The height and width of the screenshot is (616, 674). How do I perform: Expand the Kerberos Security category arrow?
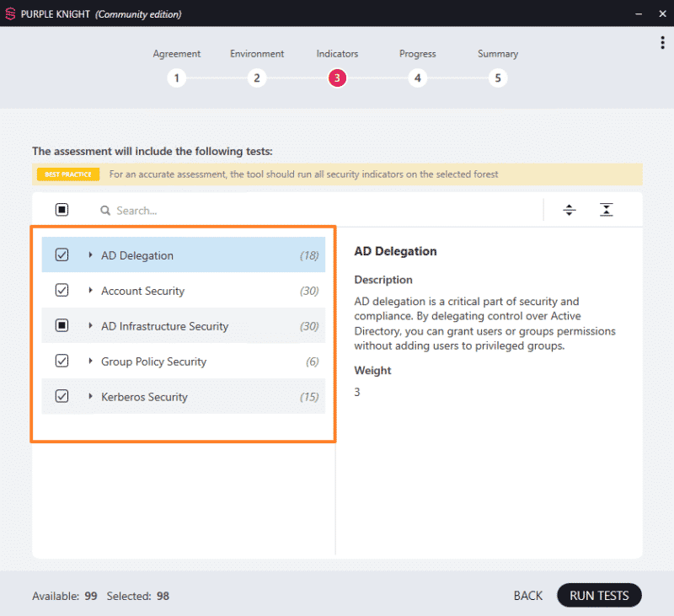[x=90, y=396]
